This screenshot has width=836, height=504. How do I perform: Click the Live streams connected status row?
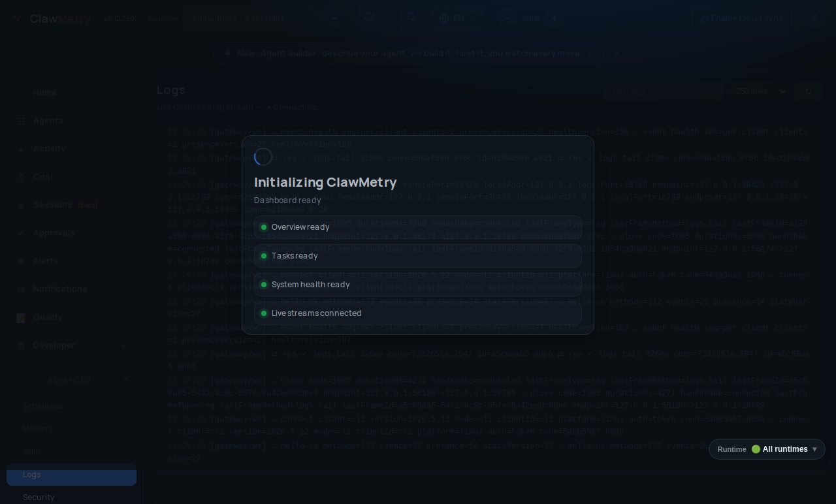[418, 313]
